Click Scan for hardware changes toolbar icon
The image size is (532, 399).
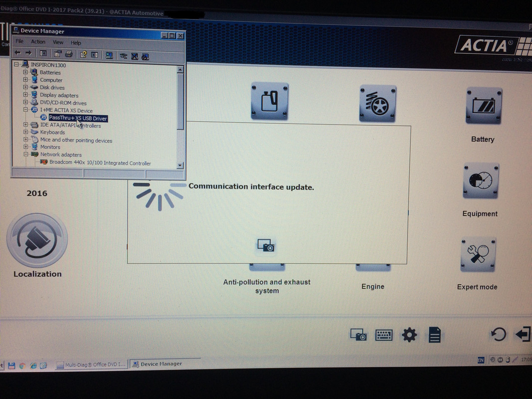point(109,55)
